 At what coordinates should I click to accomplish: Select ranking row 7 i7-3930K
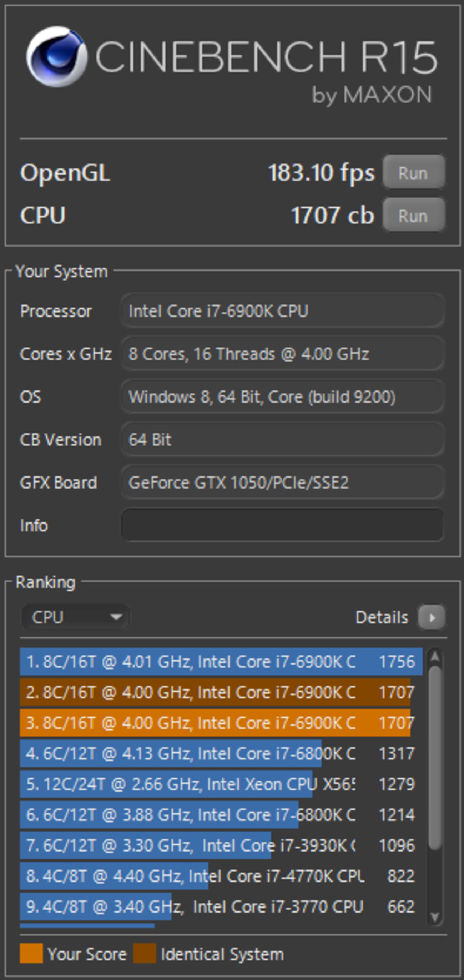[221, 845]
